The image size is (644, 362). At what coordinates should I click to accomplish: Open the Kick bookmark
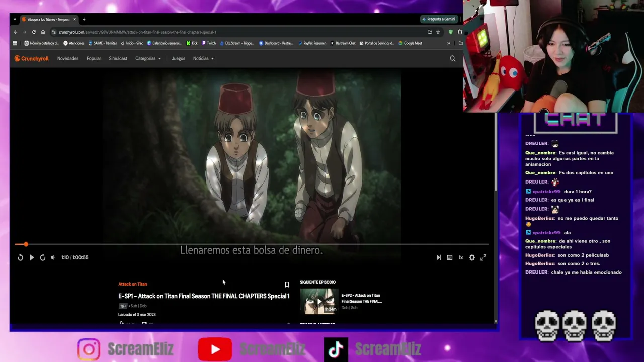pyautogui.click(x=192, y=43)
